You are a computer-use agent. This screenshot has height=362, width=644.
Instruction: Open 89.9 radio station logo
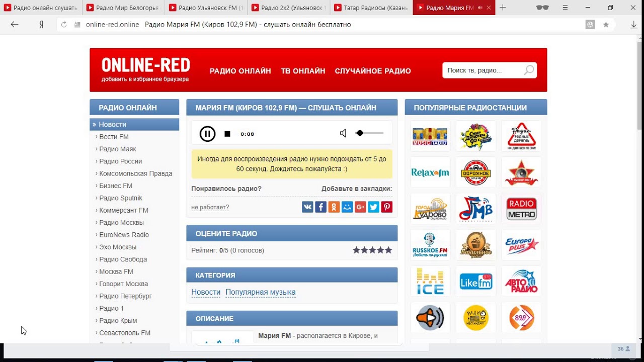click(x=522, y=318)
